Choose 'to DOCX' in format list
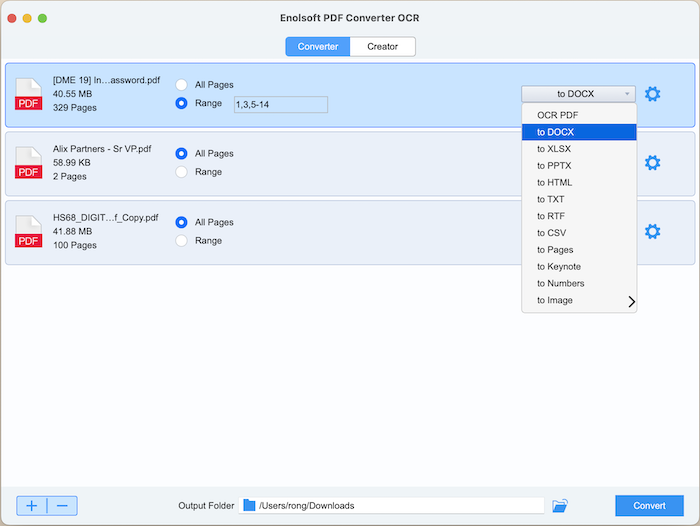The height and width of the screenshot is (526, 700). click(x=579, y=132)
